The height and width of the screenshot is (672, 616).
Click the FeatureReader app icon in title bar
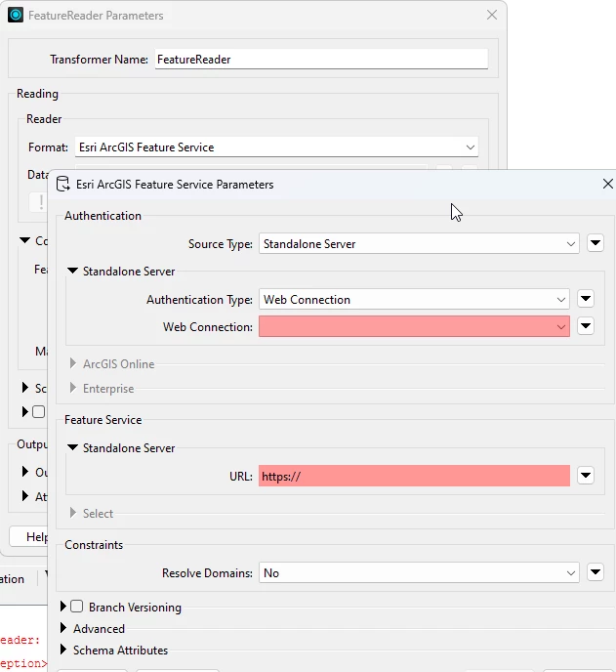point(16,15)
